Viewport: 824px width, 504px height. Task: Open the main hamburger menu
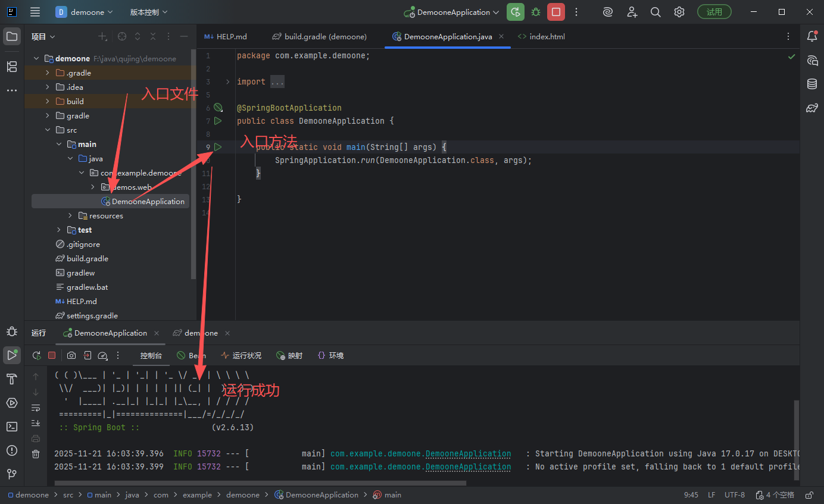35,12
